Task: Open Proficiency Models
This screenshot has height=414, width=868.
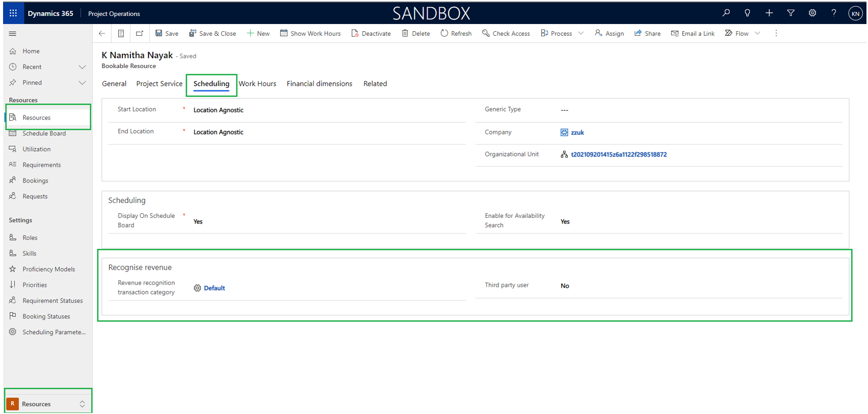Action: tap(48, 269)
